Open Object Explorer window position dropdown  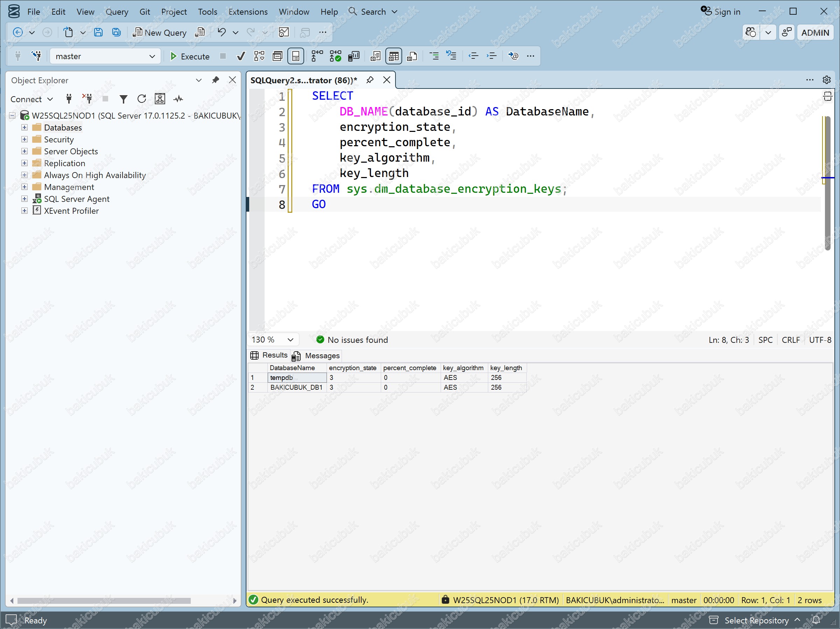(198, 80)
